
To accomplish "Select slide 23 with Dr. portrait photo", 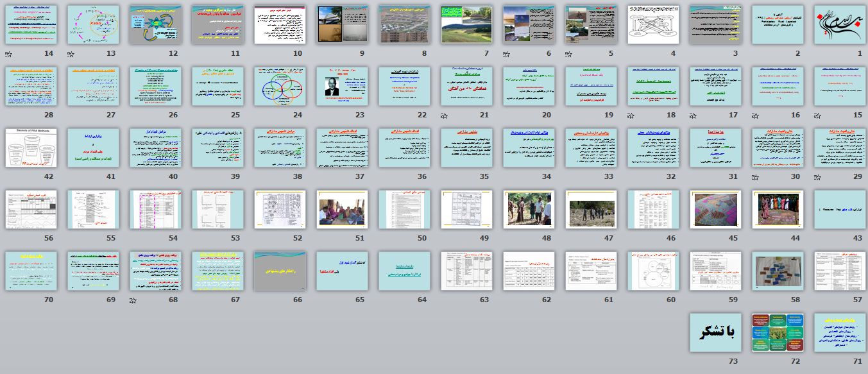I will point(341,86).
